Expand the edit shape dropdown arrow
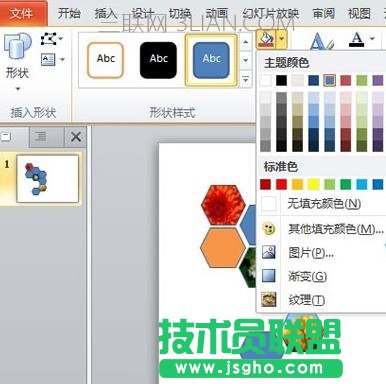The height and width of the screenshot is (384, 386). tap(61, 39)
